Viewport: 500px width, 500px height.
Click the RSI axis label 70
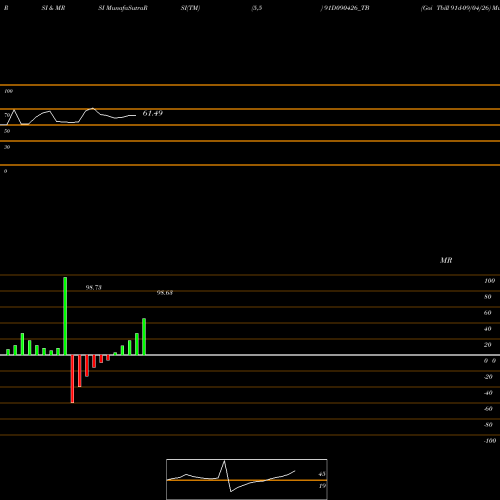click(x=7, y=115)
